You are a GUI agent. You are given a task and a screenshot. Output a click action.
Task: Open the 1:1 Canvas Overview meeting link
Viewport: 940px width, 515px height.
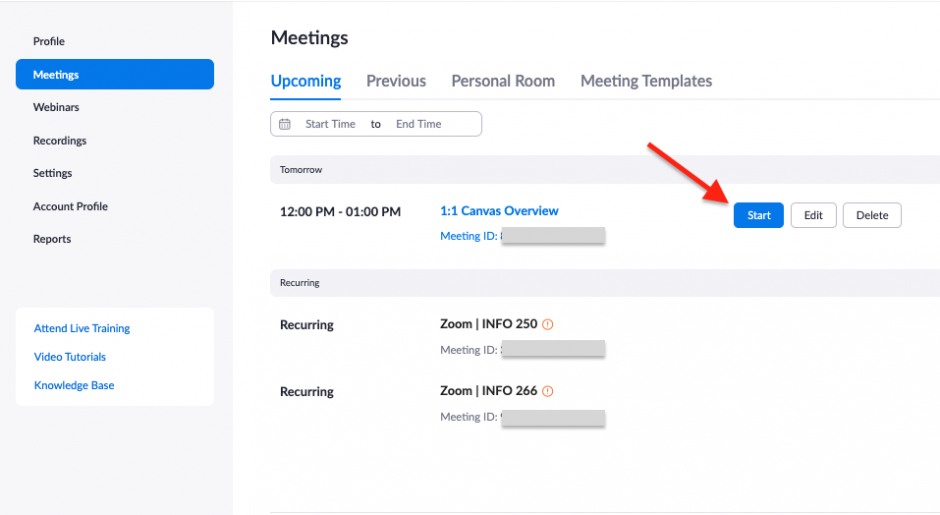click(499, 211)
